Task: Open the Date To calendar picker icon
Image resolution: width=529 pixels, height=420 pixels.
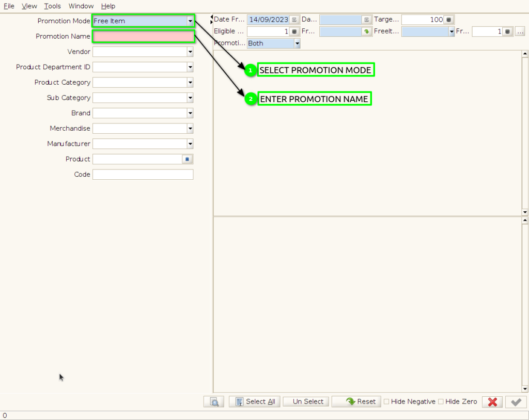Action: (367, 20)
